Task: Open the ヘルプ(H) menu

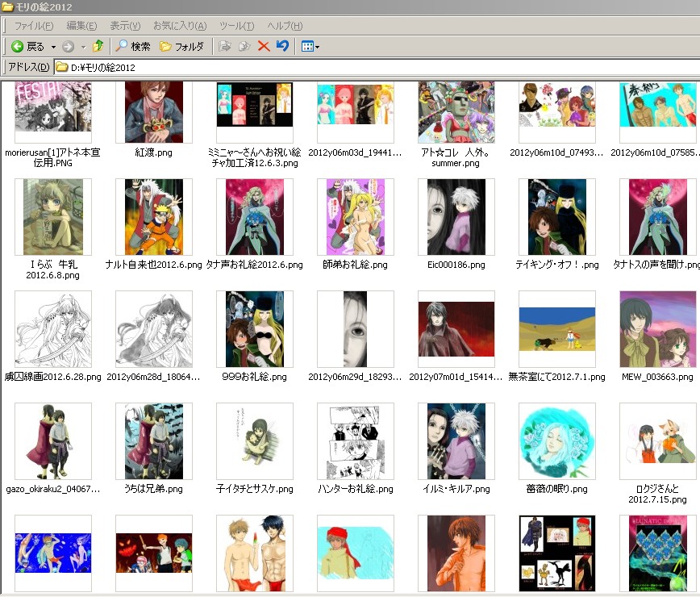Action: tap(285, 26)
